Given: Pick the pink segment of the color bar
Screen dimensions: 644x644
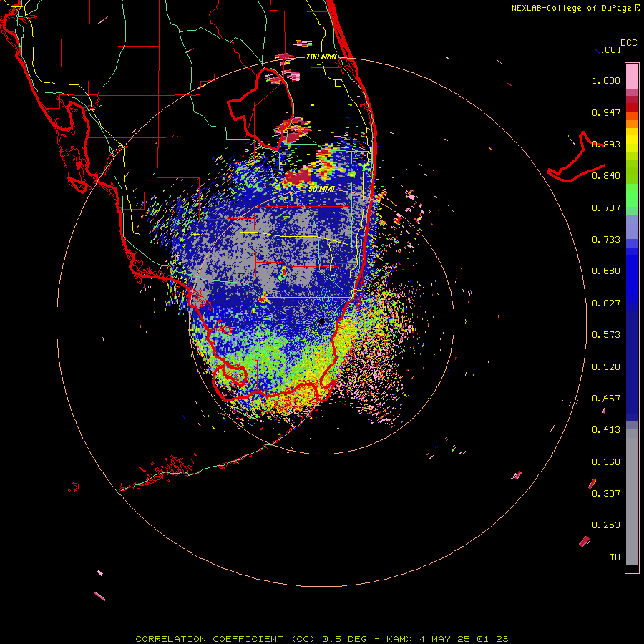Looking at the screenshot, I should tap(632, 76).
